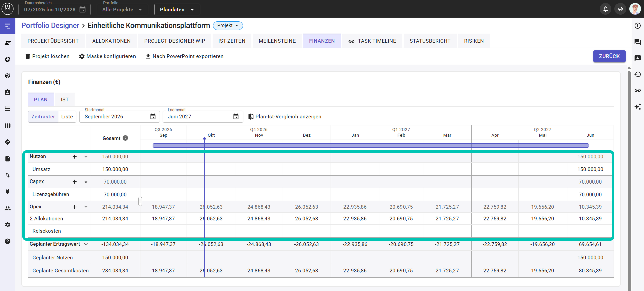Collapse the Nutzen group

point(86,157)
